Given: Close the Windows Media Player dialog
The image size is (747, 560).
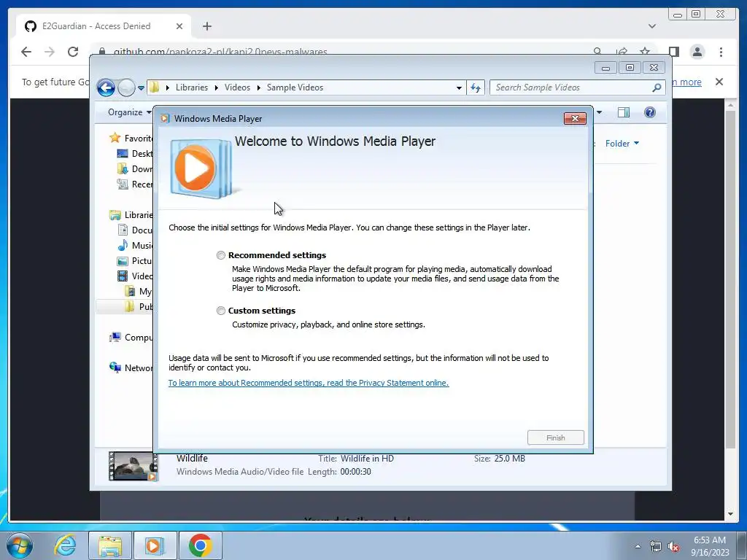Looking at the screenshot, I should [575, 119].
